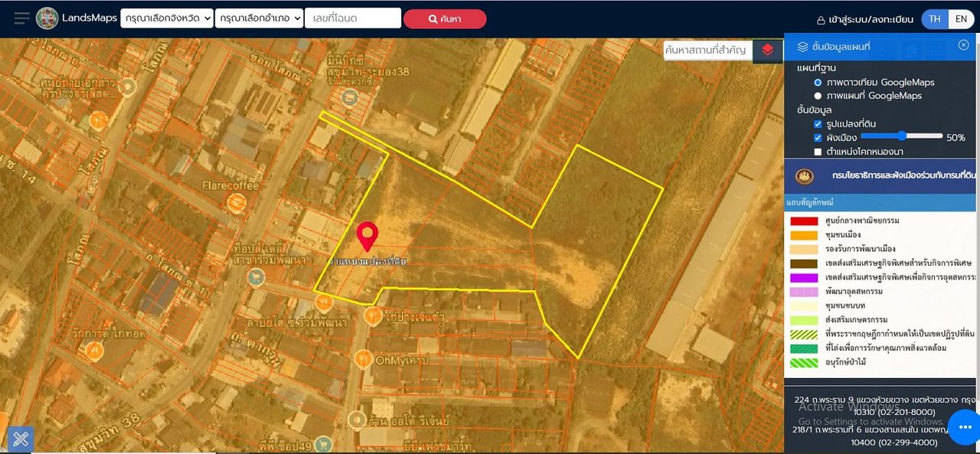
Task: Click the Flarecoffee map marker
Action: 237,203
